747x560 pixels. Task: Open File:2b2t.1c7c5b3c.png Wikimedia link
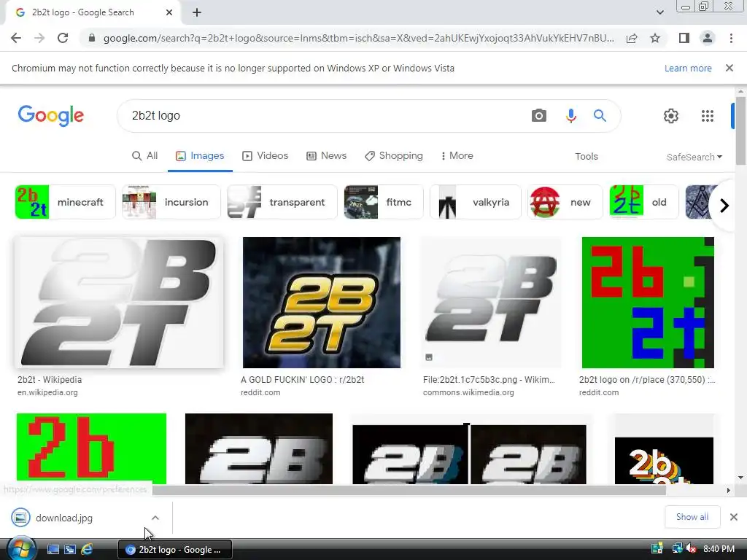click(x=489, y=379)
